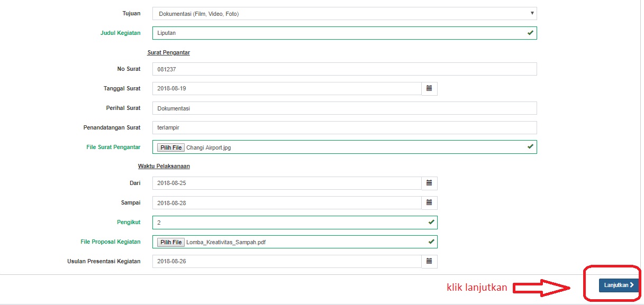Select the Penandatangan Surat field
The image size is (644, 305).
click(344, 127)
